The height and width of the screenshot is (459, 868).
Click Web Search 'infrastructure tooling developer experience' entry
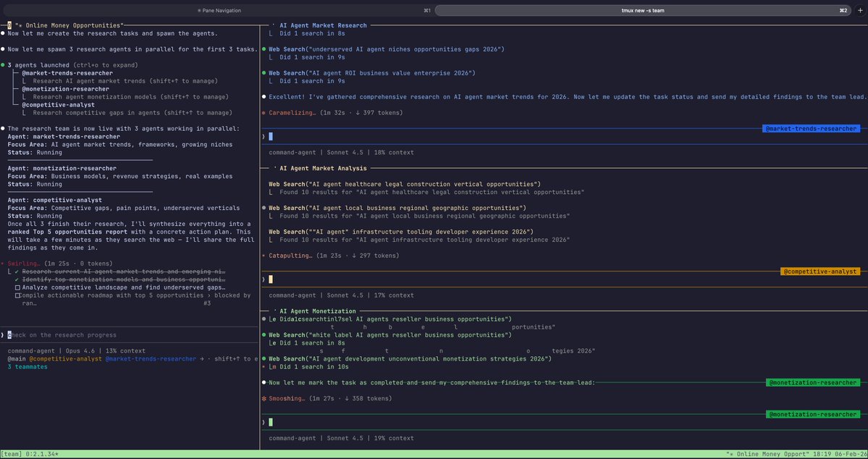(401, 232)
